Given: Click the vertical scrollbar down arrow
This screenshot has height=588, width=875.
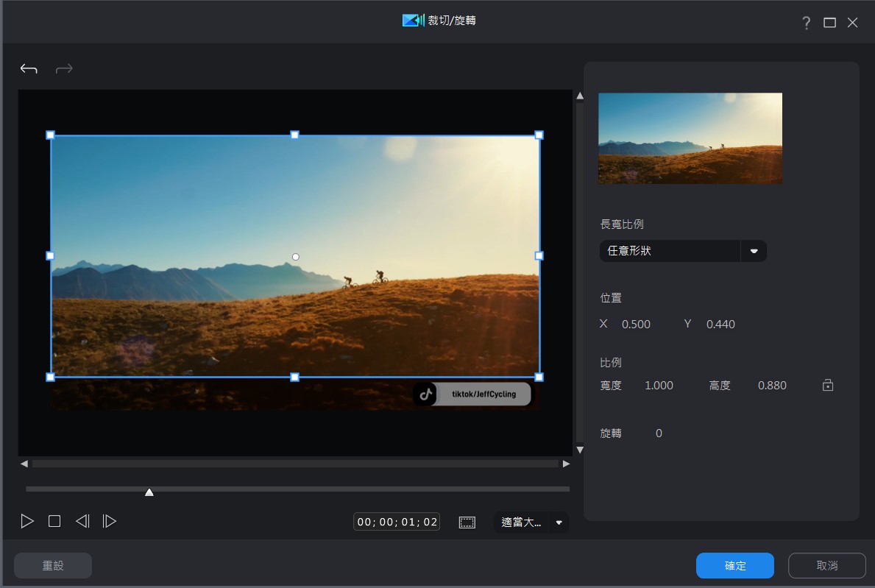Looking at the screenshot, I should pyautogui.click(x=580, y=450).
